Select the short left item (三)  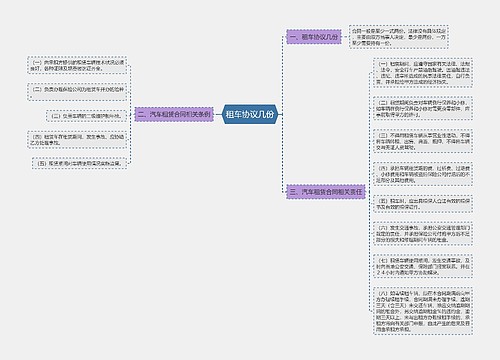(x=86, y=116)
